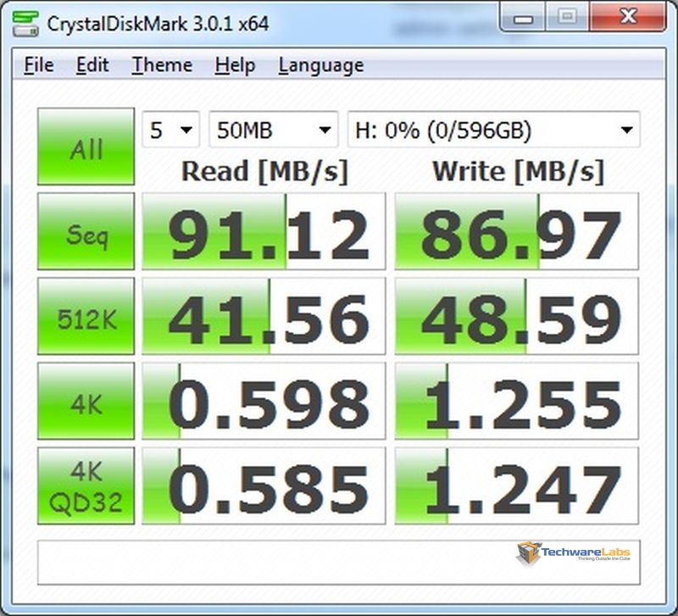This screenshot has width=678, height=616.
Task: Start the 4K QD32 test
Action: click(86, 486)
